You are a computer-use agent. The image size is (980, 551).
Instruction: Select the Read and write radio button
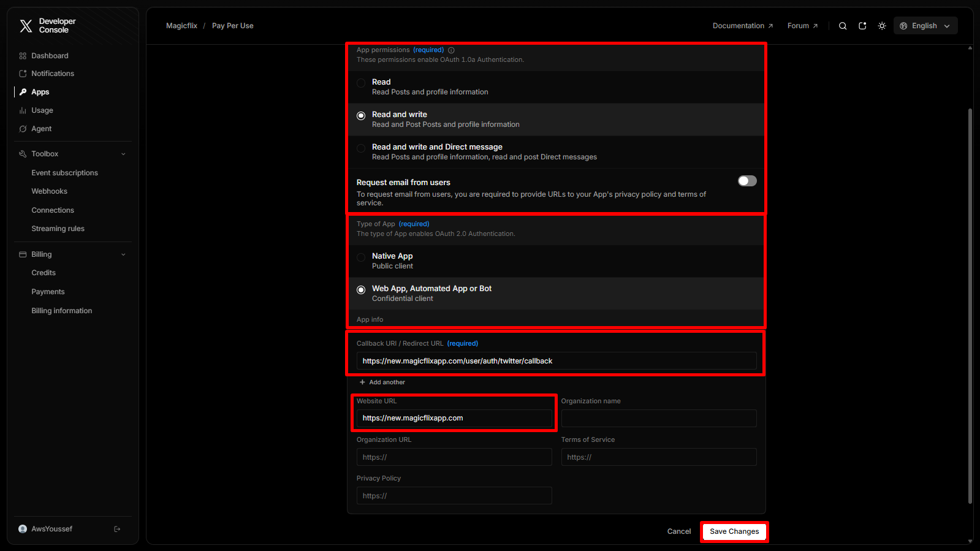point(361,115)
